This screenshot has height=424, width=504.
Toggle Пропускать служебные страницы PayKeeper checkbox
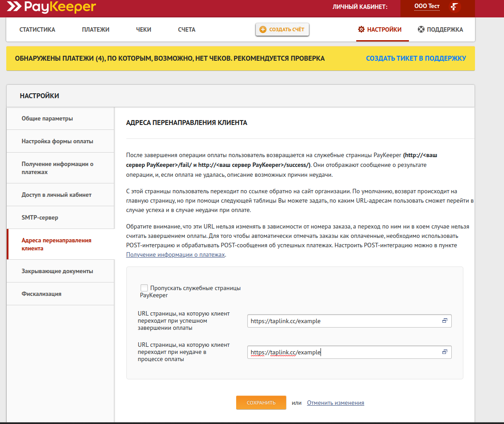coord(144,288)
